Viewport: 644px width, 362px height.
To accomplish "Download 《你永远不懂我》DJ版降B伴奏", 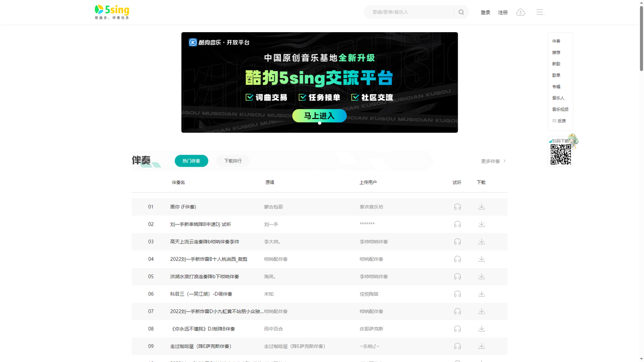I will [x=482, y=328].
